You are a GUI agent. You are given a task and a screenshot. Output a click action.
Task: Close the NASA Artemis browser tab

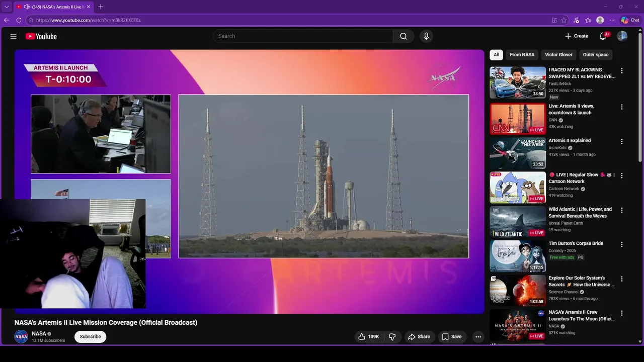[89, 7]
